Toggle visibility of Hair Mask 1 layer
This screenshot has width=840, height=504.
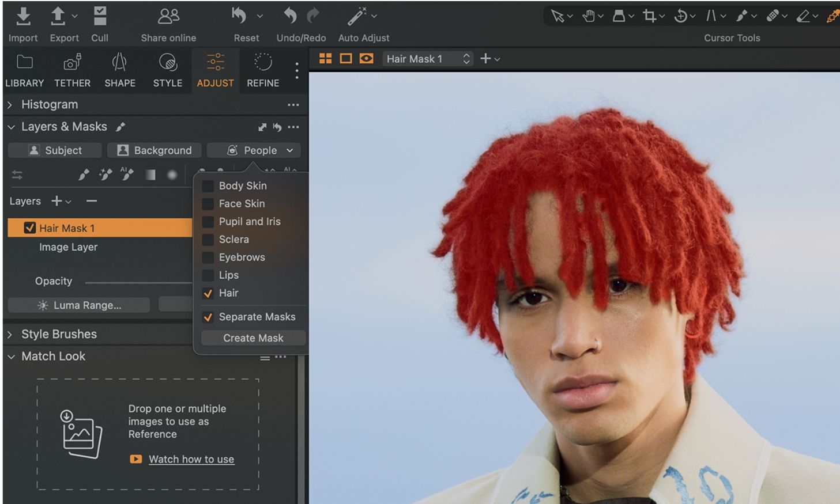(29, 228)
